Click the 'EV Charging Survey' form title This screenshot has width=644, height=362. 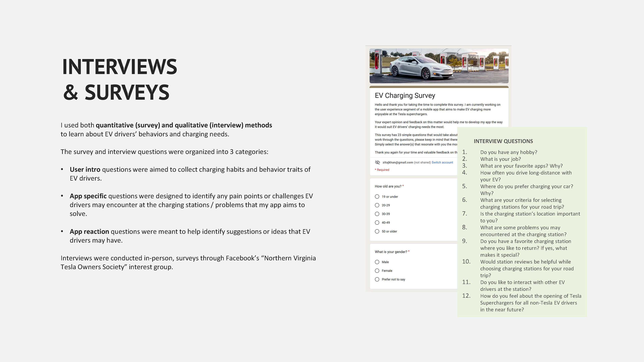click(405, 95)
